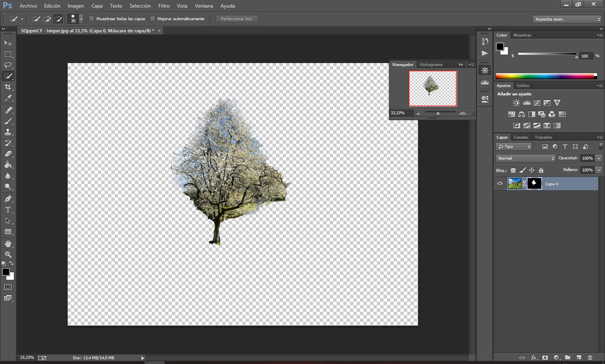The image size is (605, 364).
Task: Open the Opacidad slider dropdown
Action: [599, 158]
